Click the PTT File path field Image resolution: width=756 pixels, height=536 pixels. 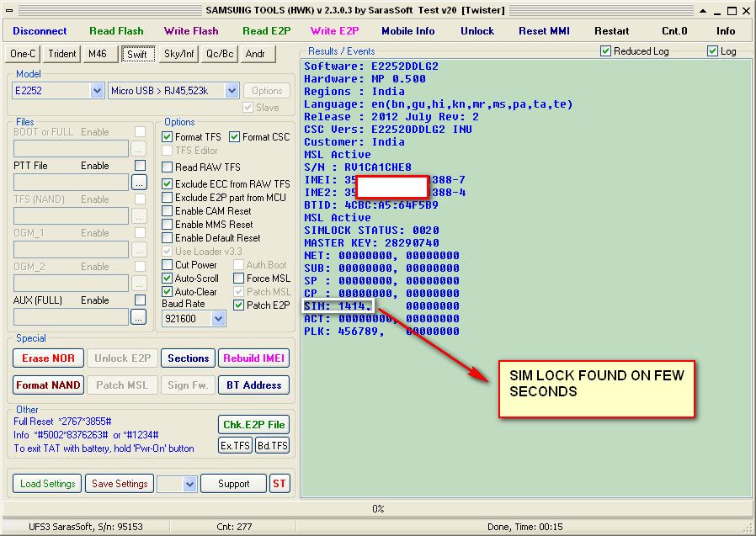click(x=71, y=183)
